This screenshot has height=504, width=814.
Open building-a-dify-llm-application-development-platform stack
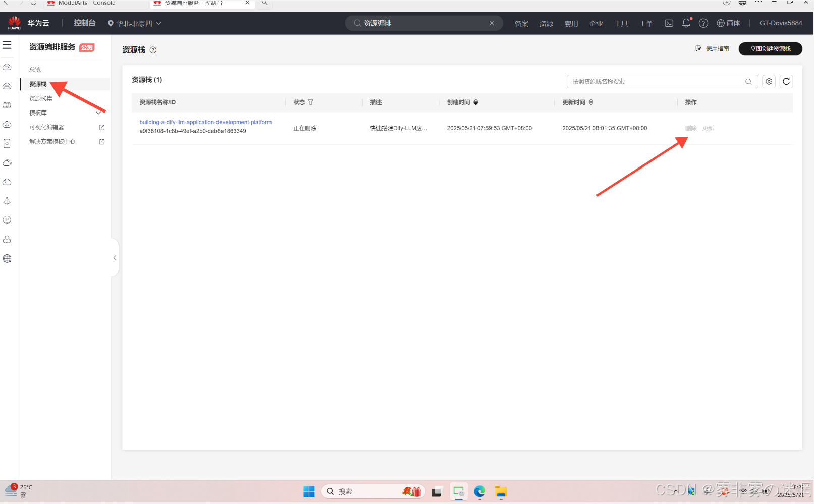tap(205, 122)
